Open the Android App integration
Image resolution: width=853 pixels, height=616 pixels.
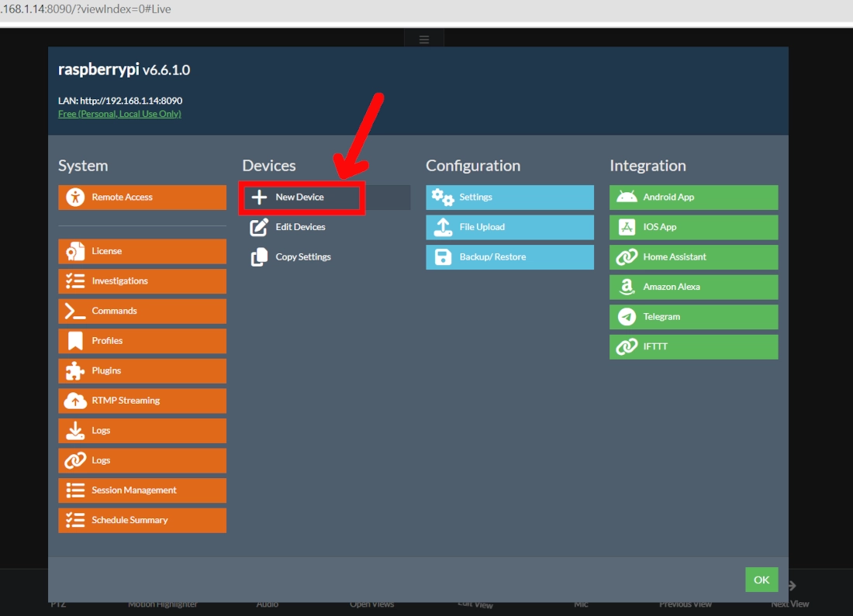coord(693,198)
